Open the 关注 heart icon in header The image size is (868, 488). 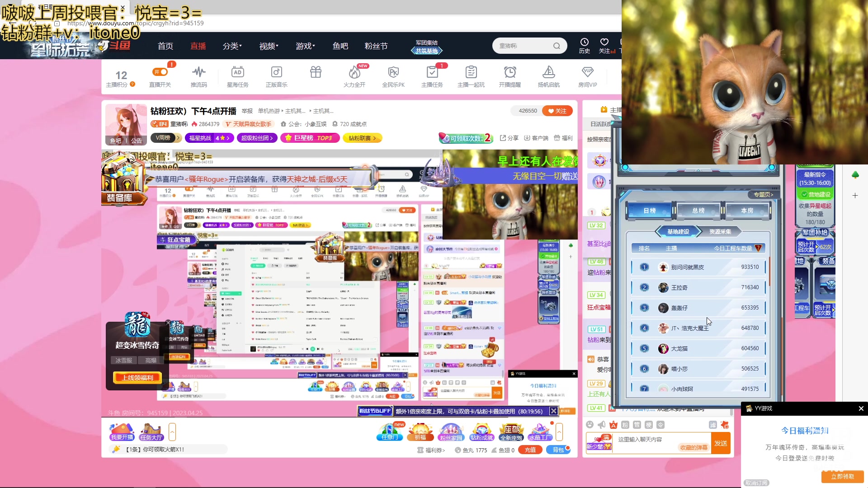(604, 42)
